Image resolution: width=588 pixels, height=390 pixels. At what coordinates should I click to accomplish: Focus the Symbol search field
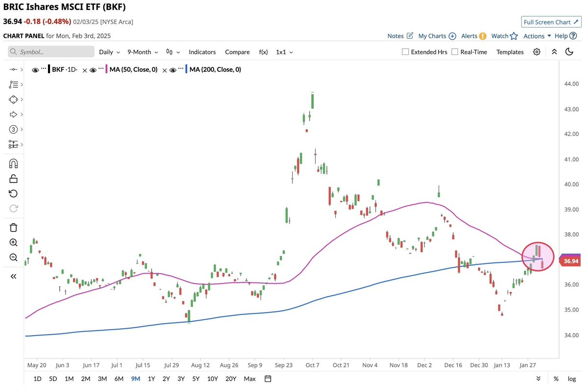(x=51, y=52)
